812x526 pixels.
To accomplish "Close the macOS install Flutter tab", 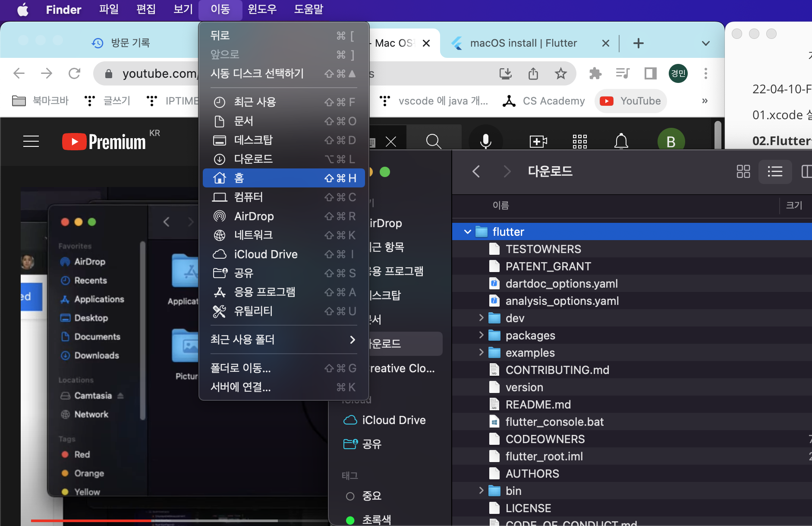I will [x=606, y=43].
